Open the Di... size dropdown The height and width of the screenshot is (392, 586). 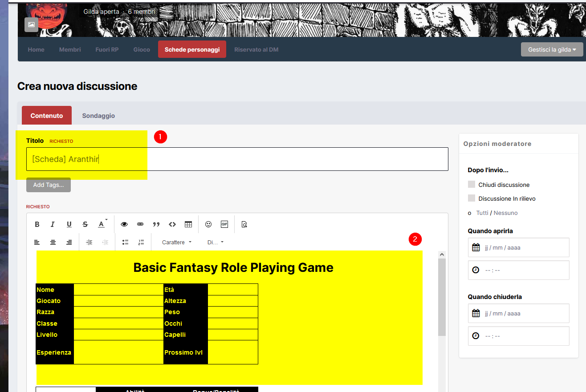click(x=216, y=242)
